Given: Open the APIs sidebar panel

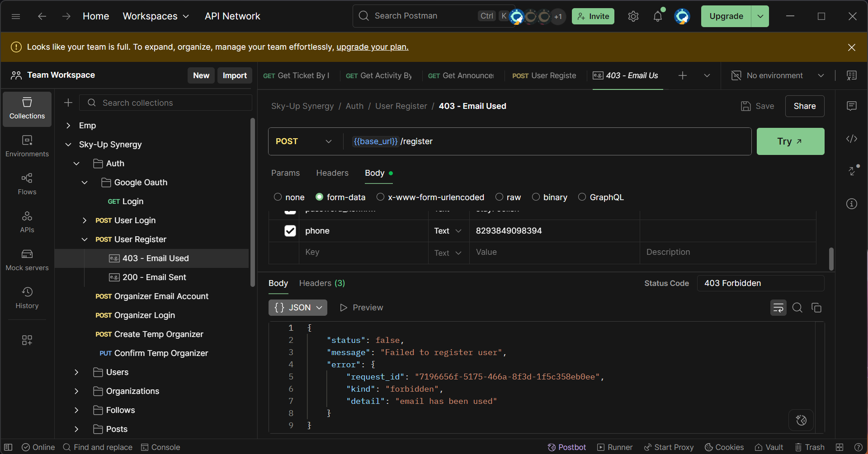Looking at the screenshot, I should [x=27, y=222].
